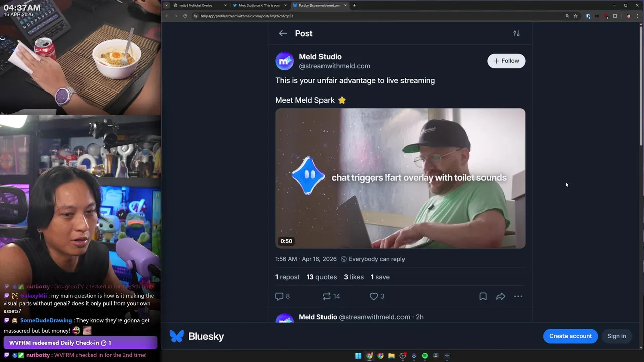
Task: View site information icon in address bar
Action: click(x=196, y=16)
